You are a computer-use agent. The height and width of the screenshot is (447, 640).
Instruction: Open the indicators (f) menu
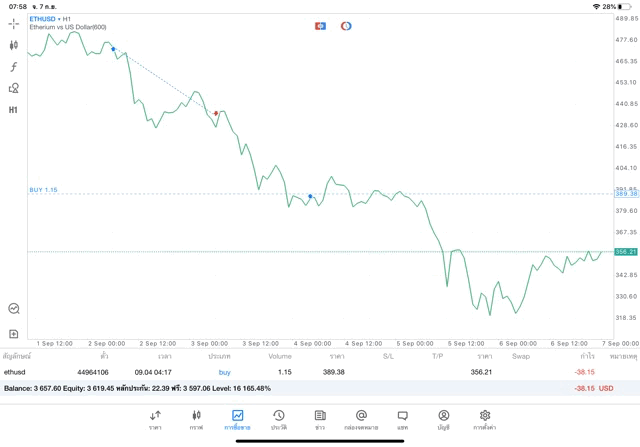(x=13, y=67)
